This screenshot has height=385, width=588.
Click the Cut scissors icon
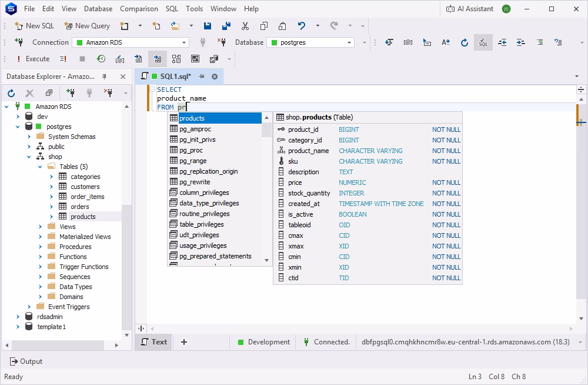pyautogui.click(x=245, y=26)
